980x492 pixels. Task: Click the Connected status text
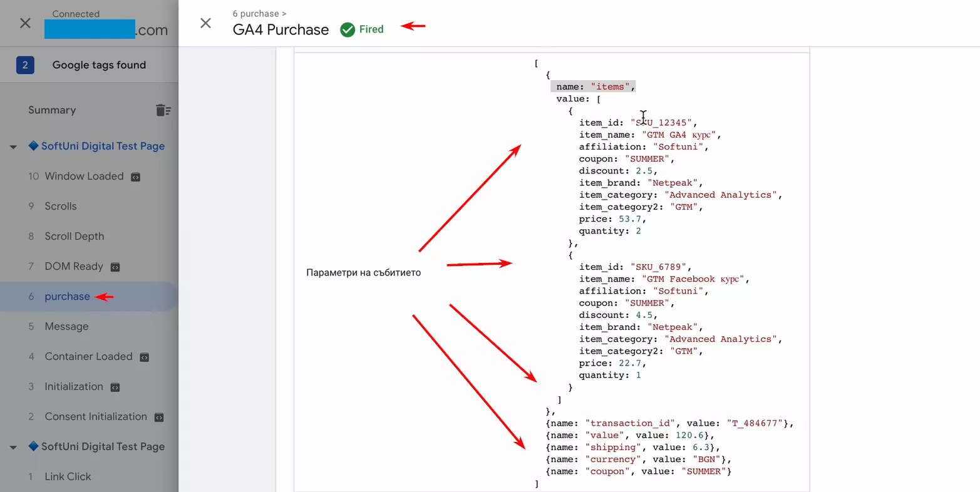click(76, 14)
